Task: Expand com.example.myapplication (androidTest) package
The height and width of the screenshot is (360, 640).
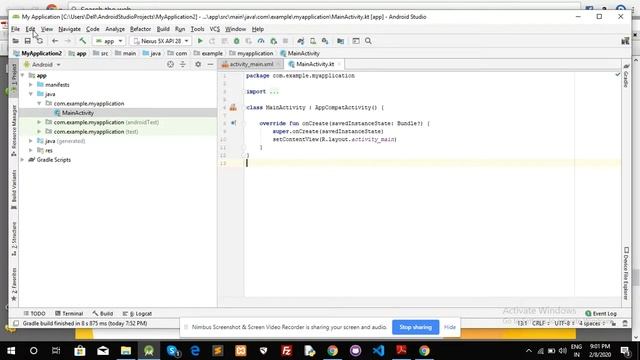Action: (40, 122)
